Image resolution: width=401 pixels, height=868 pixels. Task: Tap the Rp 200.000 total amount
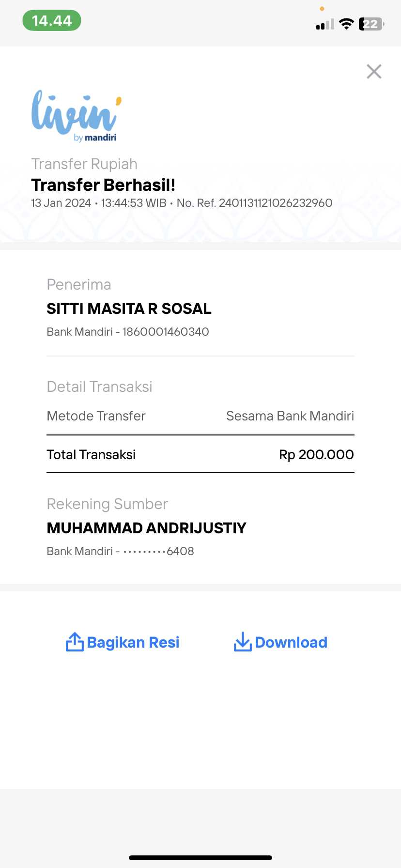coord(316,454)
